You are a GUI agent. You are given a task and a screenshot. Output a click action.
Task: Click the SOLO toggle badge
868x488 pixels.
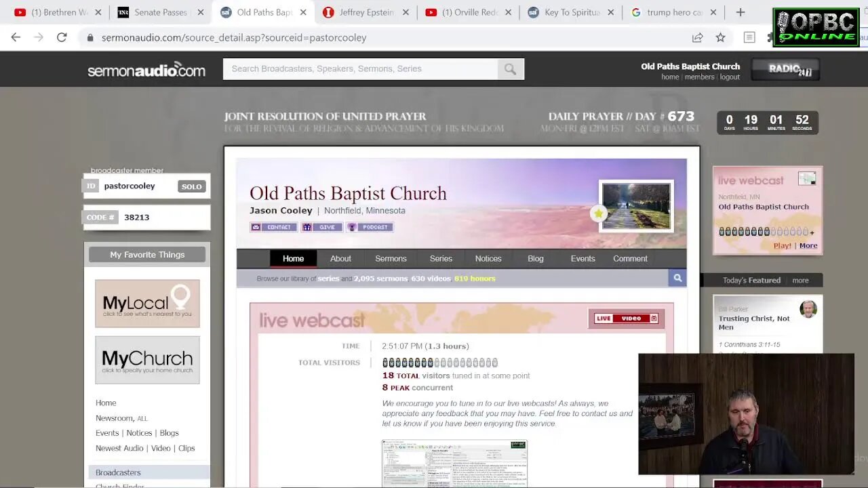[191, 186]
